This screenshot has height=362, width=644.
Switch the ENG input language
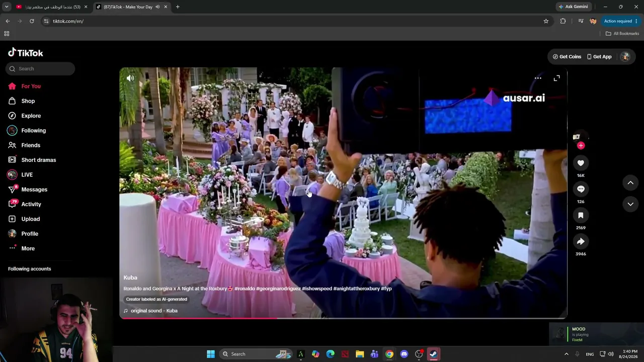tap(590, 354)
